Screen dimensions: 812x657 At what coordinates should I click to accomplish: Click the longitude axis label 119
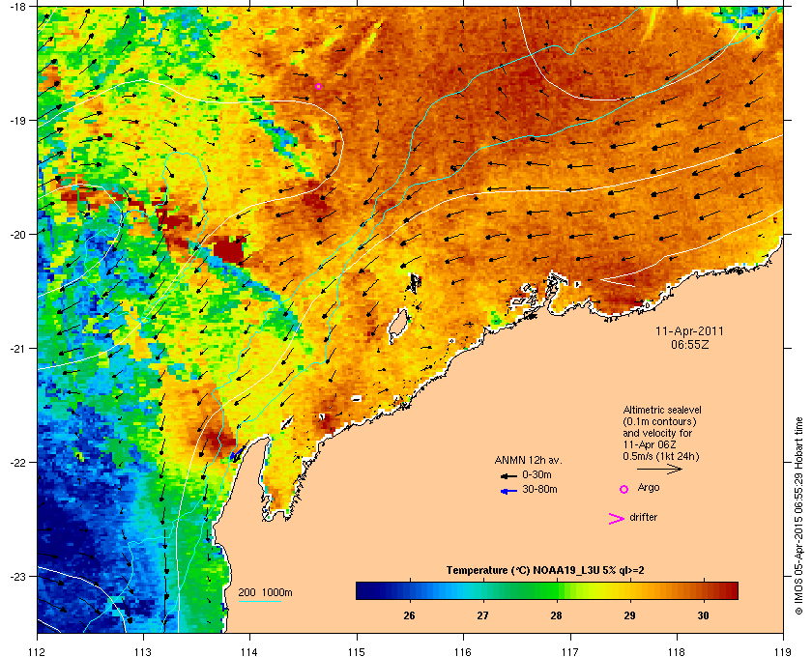(783, 651)
